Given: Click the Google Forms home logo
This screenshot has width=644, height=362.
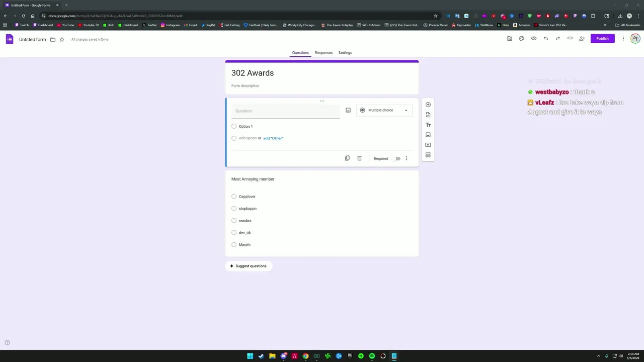Looking at the screenshot, I should tap(10, 39).
